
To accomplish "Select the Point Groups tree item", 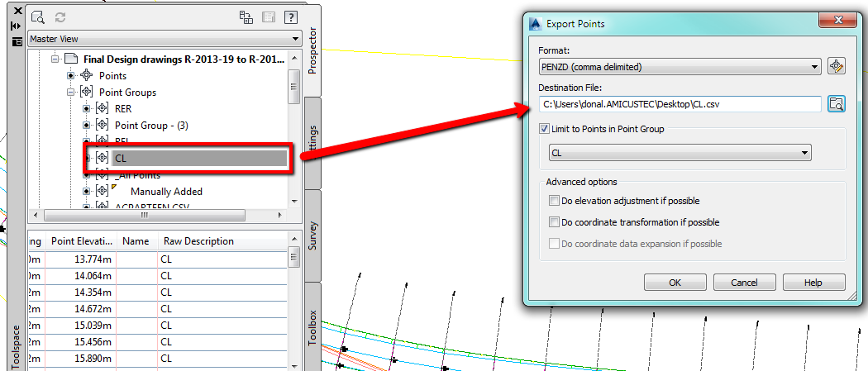I will point(127,93).
